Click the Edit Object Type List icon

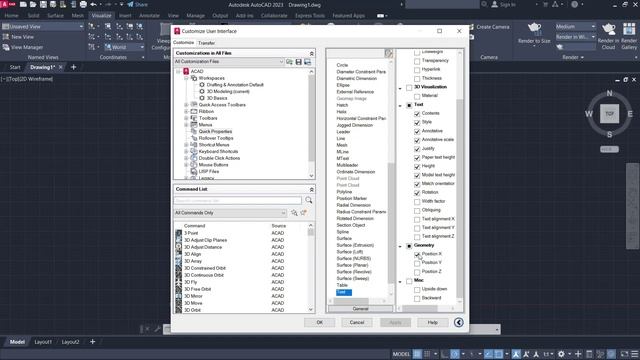point(388,53)
